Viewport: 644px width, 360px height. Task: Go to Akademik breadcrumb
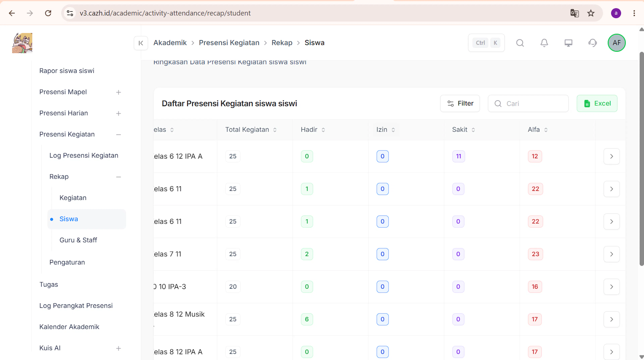click(170, 43)
